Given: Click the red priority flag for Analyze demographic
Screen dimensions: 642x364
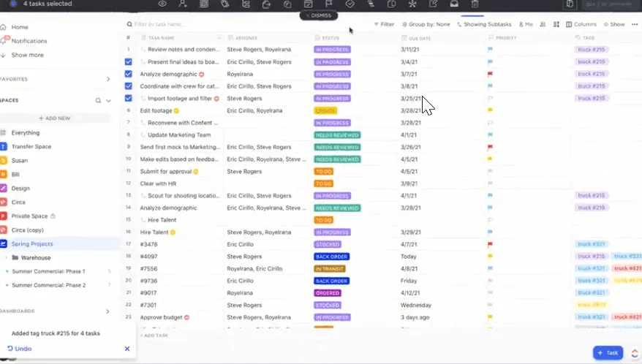Looking at the screenshot, I should tap(490, 74).
